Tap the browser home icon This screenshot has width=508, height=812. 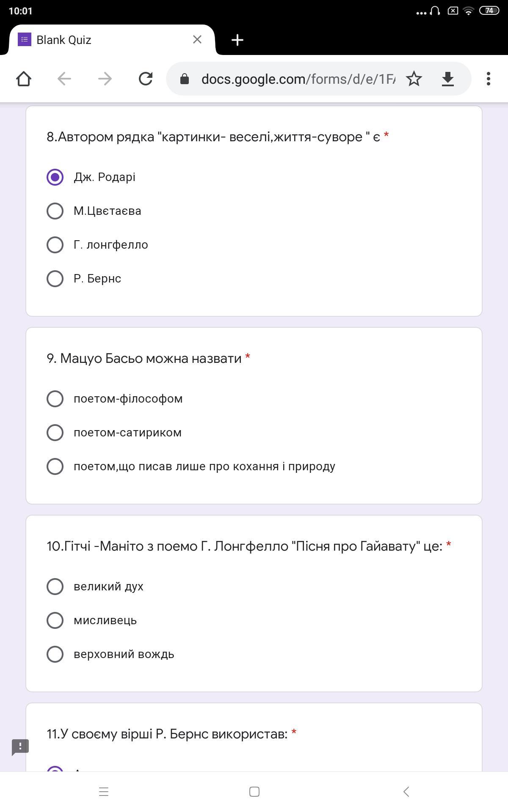click(x=24, y=79)
